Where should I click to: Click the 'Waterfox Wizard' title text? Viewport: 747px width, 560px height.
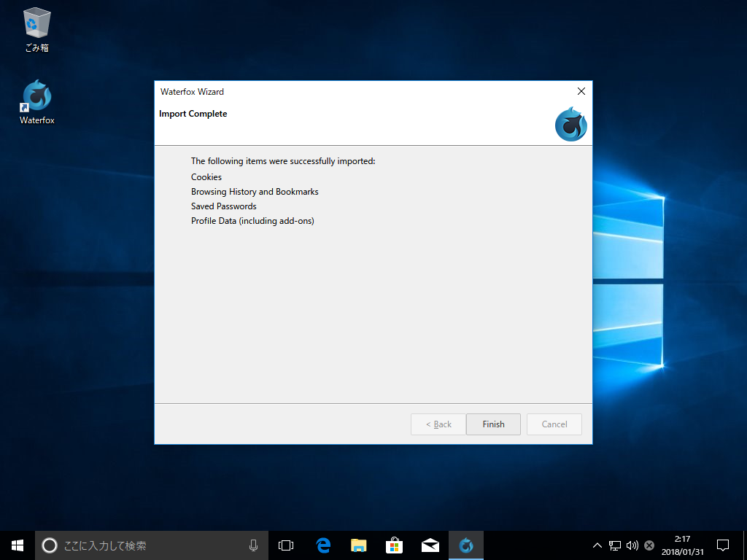coord(192,92)
